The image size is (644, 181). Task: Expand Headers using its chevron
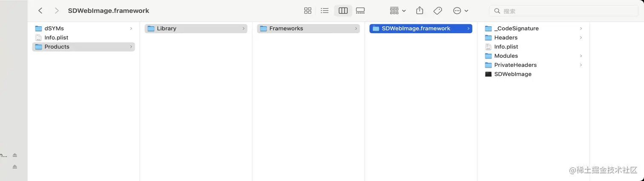581,37
